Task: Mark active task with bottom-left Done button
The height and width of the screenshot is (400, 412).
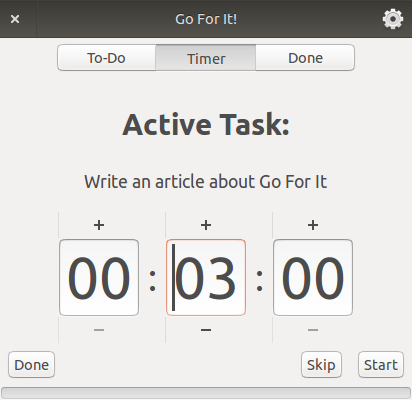Action: click(x=31, y=365)
